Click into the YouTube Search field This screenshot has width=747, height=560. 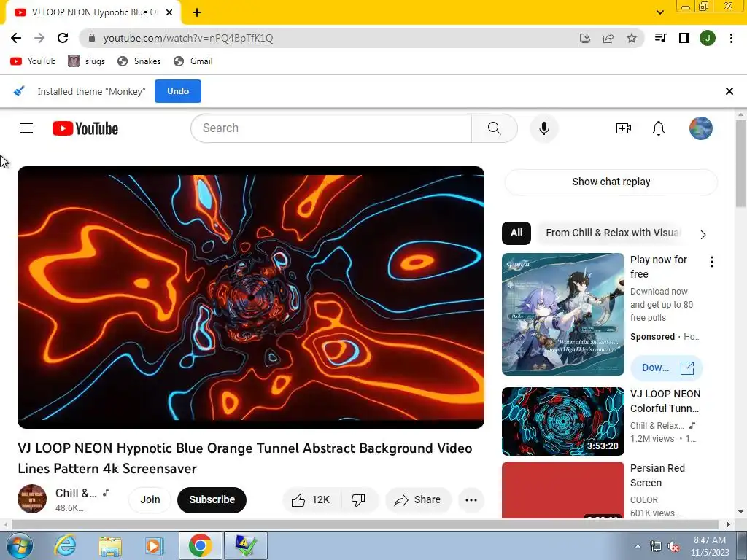click(331, 128)
